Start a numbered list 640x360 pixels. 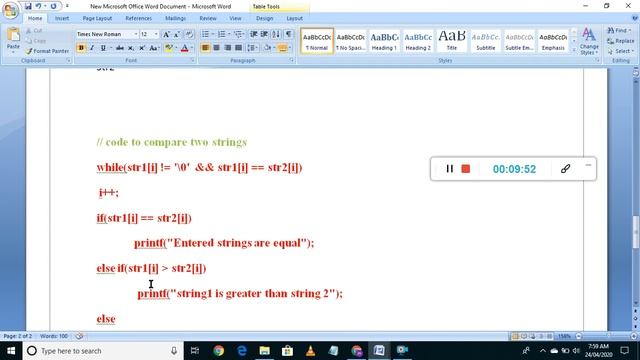point(221,34)
